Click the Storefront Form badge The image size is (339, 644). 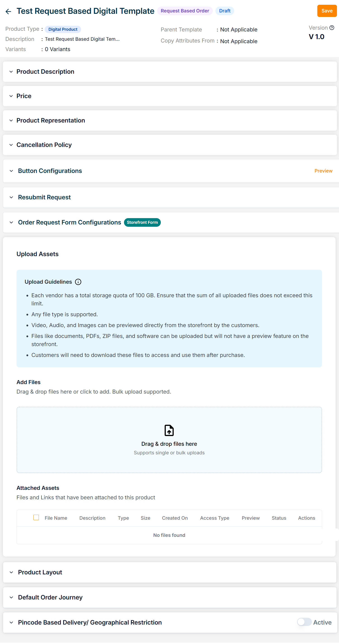pos(142,222)
